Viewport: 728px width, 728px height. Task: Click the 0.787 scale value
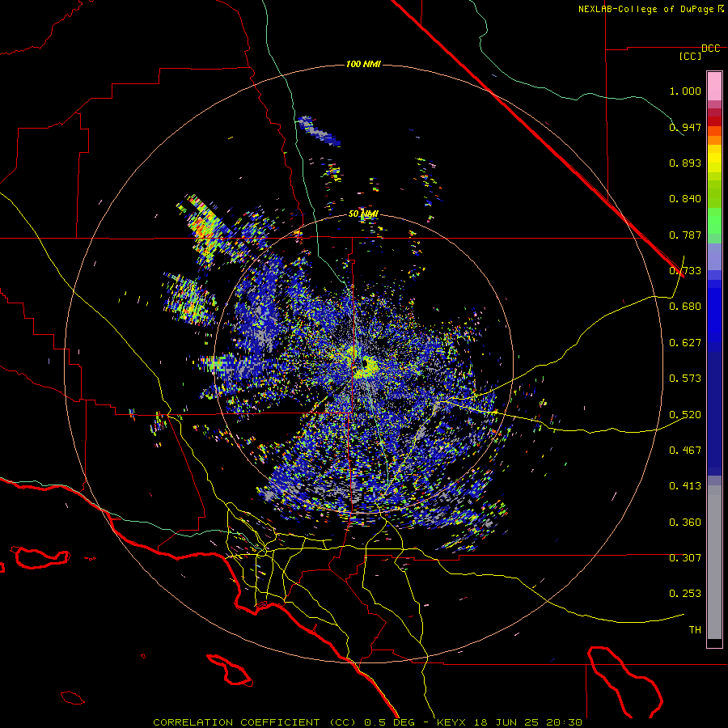(685, 235)
